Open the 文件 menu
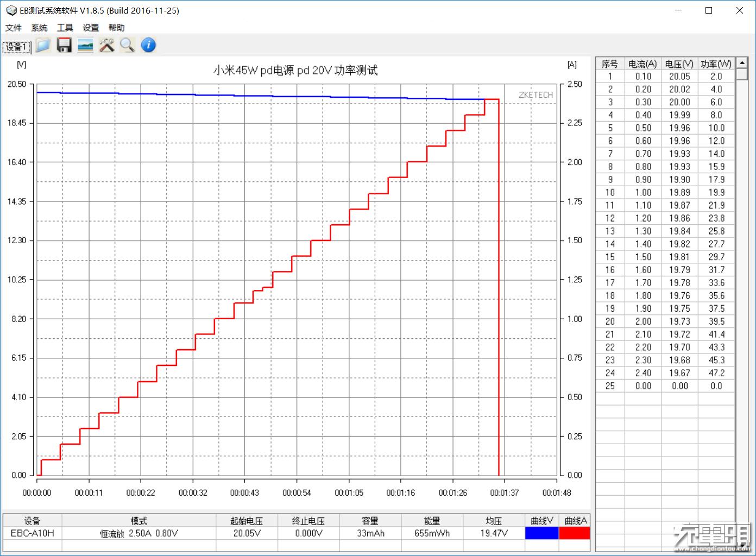This screenshot has width=756, height=556. pyautogui.click(x=14, y=28)
